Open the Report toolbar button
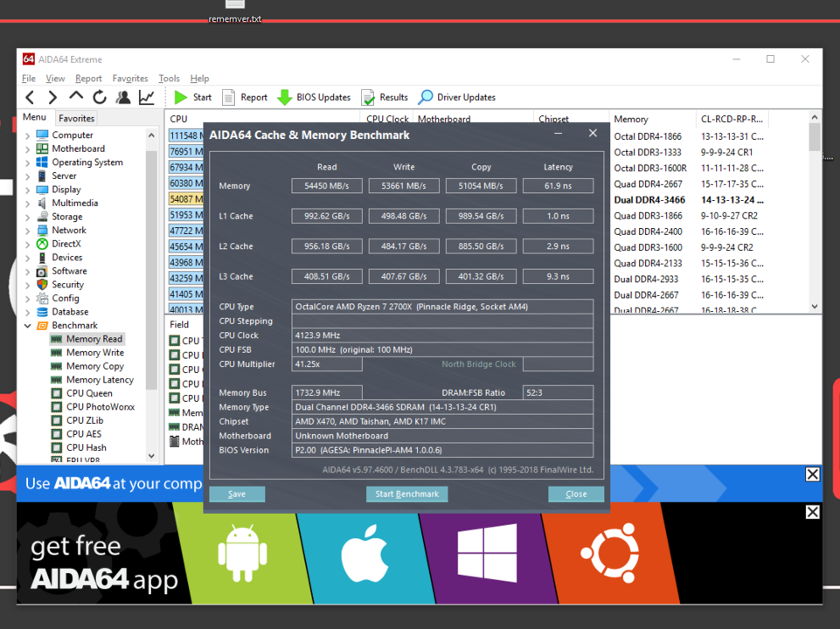The height and width of the screenshot is (629, 840). [245, 98]
